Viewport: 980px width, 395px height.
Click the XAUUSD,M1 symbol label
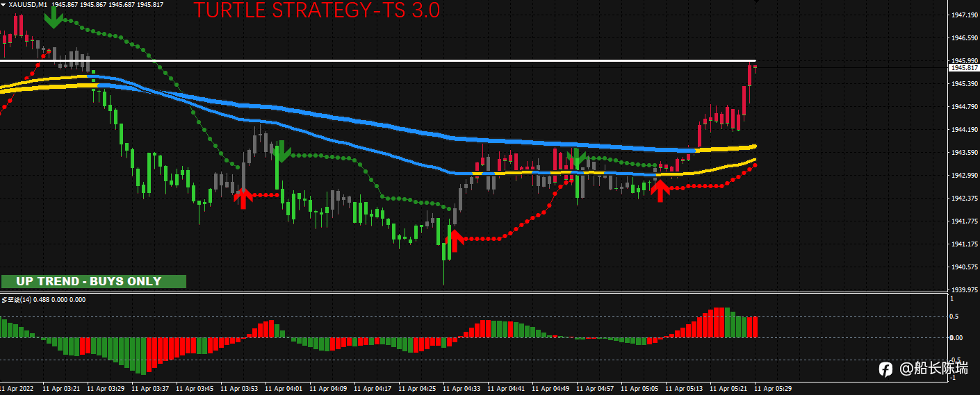28,4
